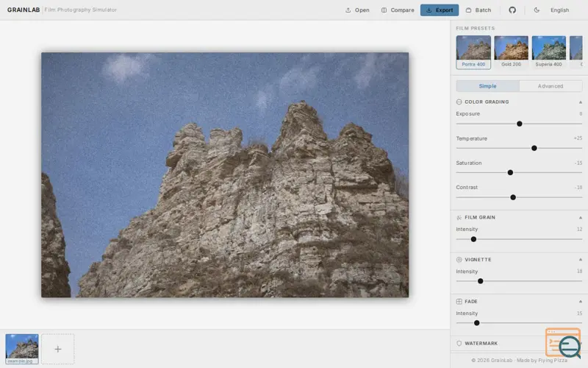The height and width of the screenshot is (368, 588).
Task: Toggle dark mode moon icon
Action: point(537,10)
